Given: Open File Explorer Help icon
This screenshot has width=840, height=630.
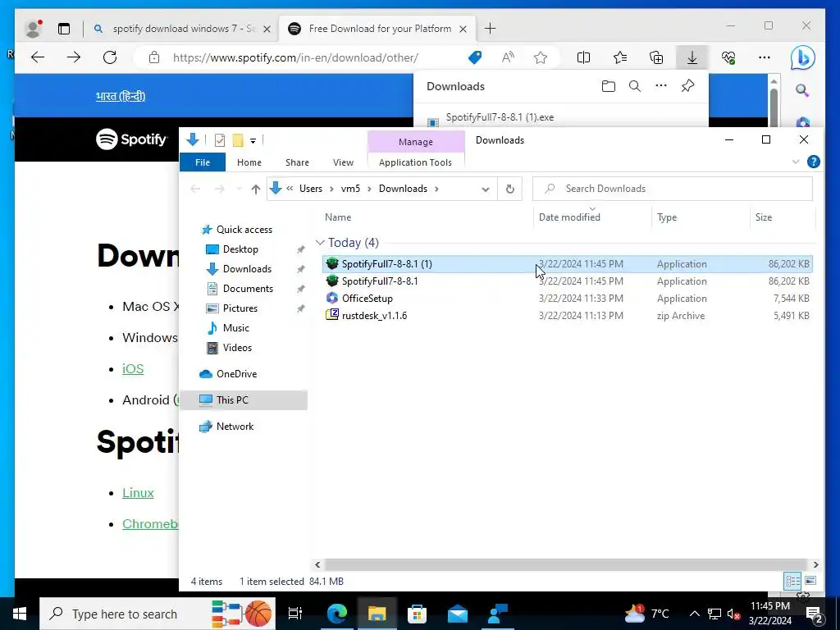Looking at the screenshot, I should 813,162.
